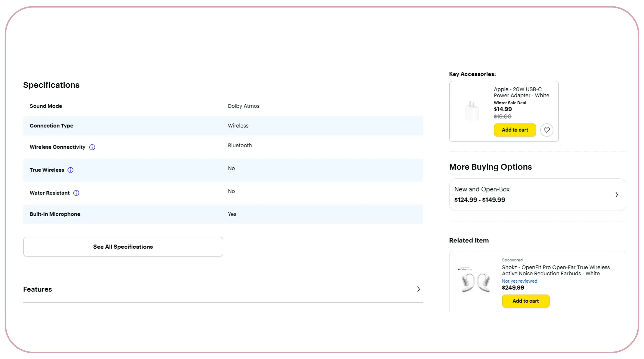Open Shokz OpenFit Pro product title link

coord(555,270)
